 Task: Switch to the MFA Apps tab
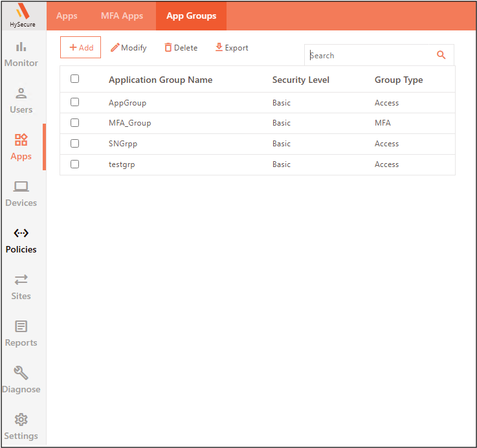pos(122,16)
